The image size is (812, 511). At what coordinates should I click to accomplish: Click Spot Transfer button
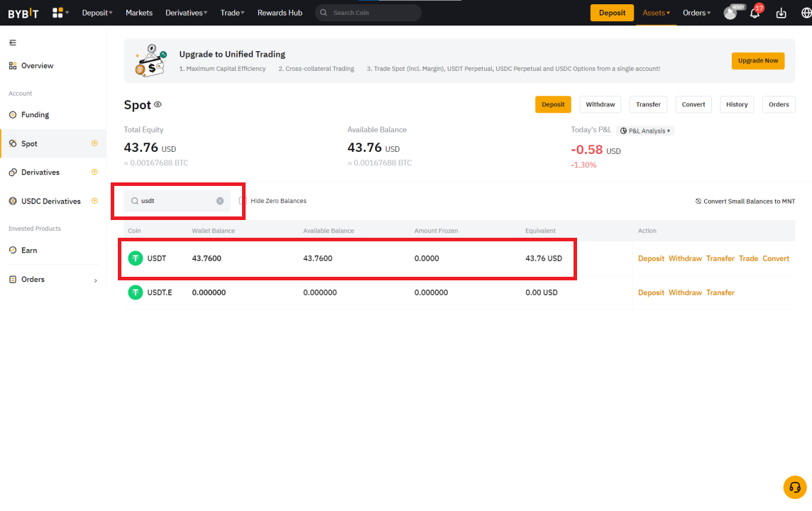[648, 104]
